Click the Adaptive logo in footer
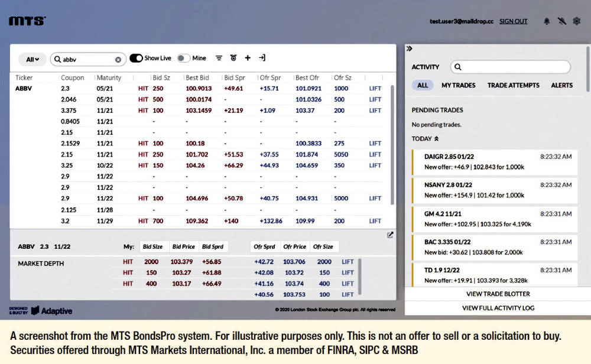591x364 pixels. pos(51,311)
